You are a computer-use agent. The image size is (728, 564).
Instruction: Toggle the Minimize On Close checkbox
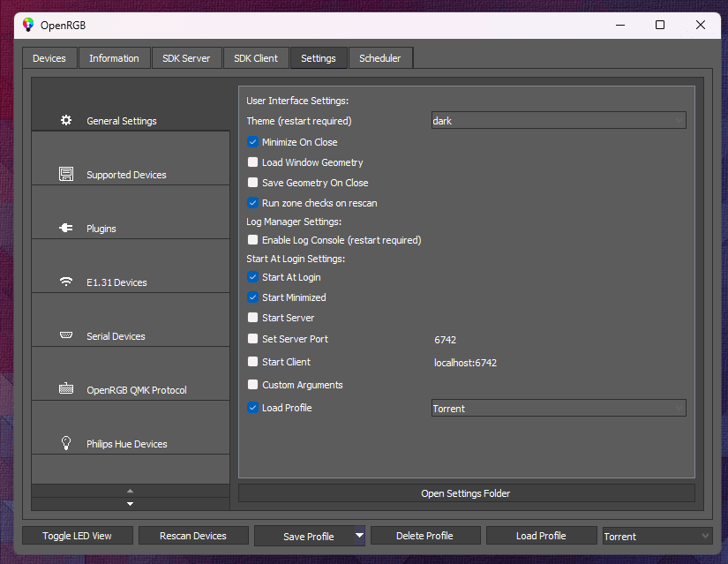point(252,142)
